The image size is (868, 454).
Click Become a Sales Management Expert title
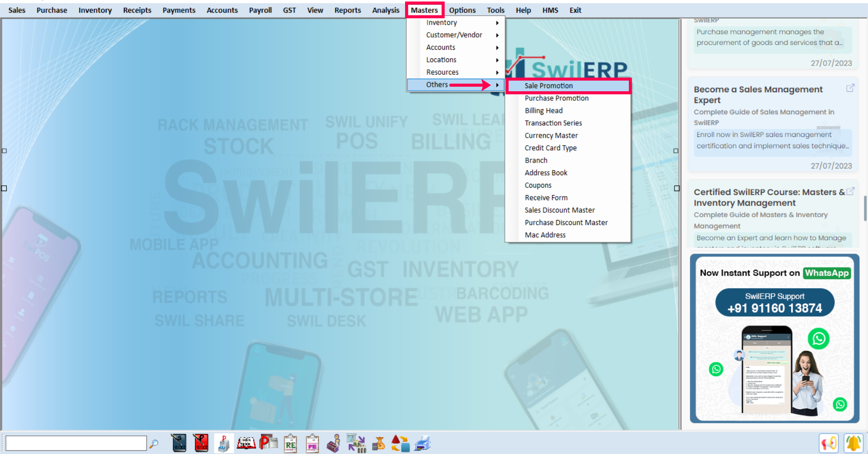pos(758,94)
